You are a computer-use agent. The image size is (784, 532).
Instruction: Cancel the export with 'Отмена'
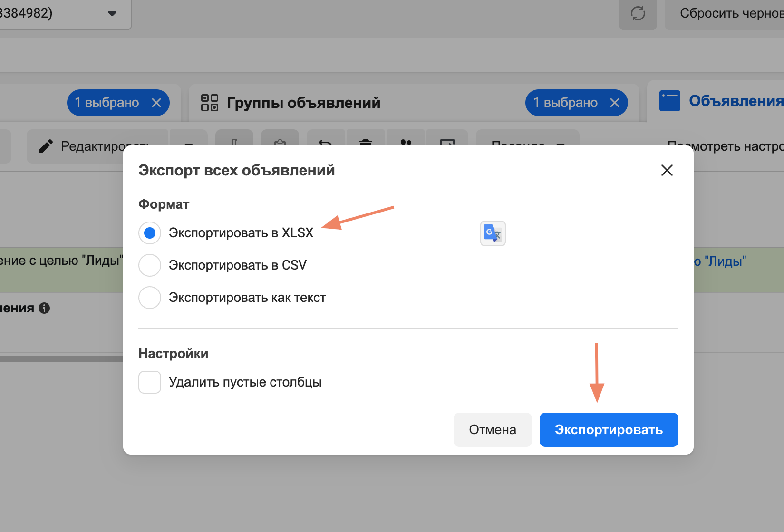pos(493,430)
